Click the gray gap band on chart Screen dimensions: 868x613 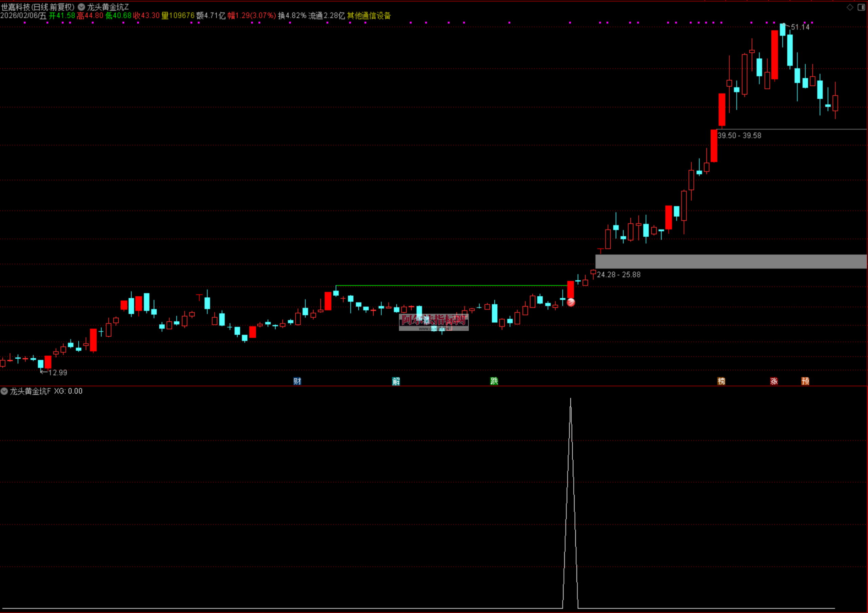click(x=730, y=261)
